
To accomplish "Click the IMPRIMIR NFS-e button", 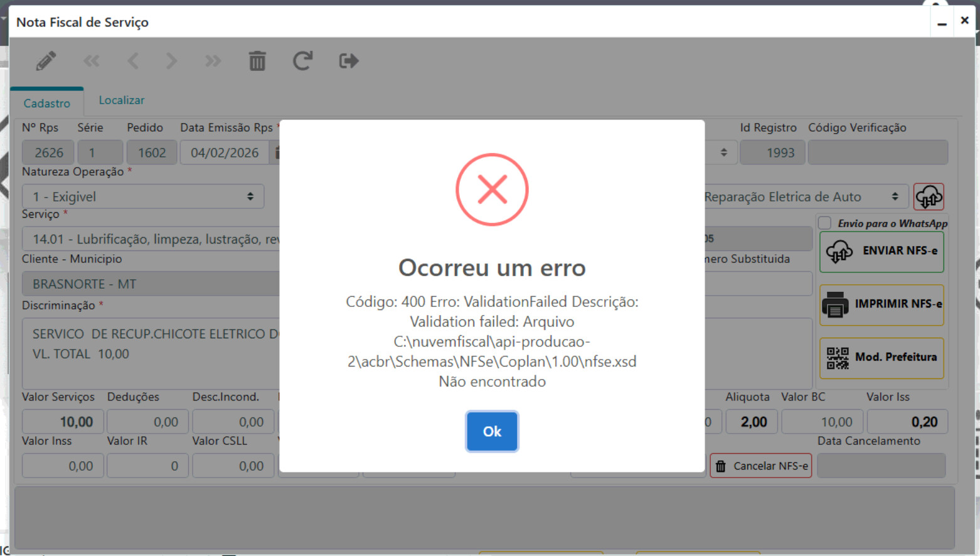I will [881, 304].
